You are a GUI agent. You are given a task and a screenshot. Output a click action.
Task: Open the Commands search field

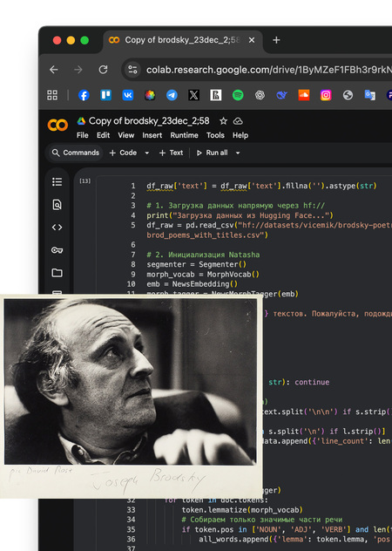click(76, 153)
